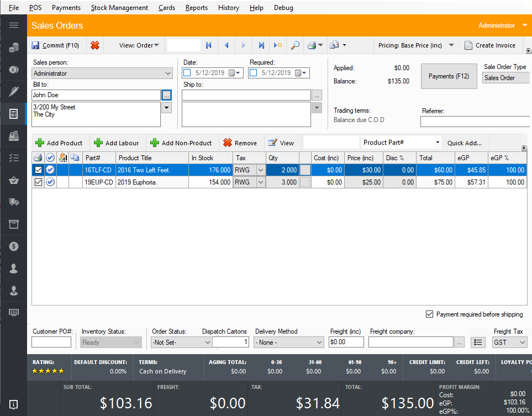Click Payments (F12) button

click(449, 76)
